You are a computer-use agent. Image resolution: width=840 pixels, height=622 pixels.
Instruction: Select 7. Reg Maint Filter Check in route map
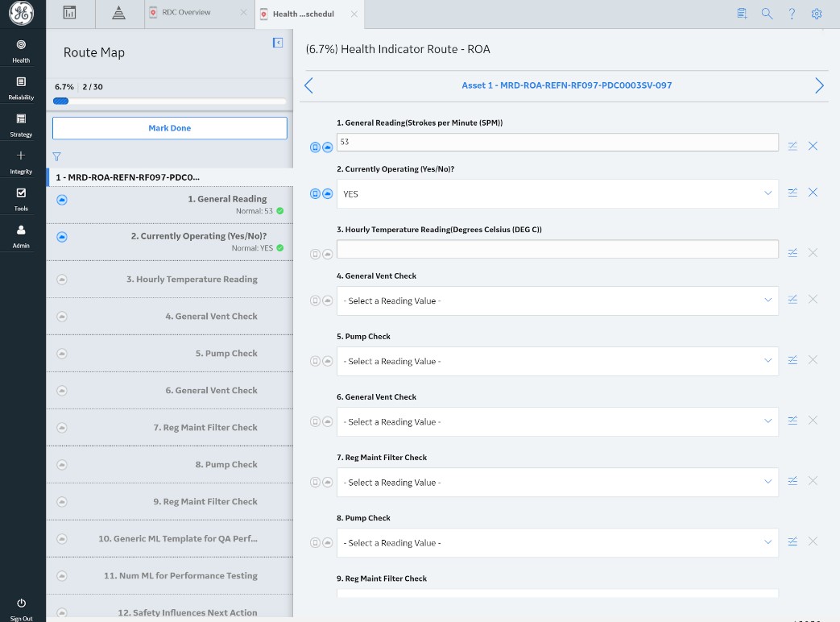click(x=171, y=427)
